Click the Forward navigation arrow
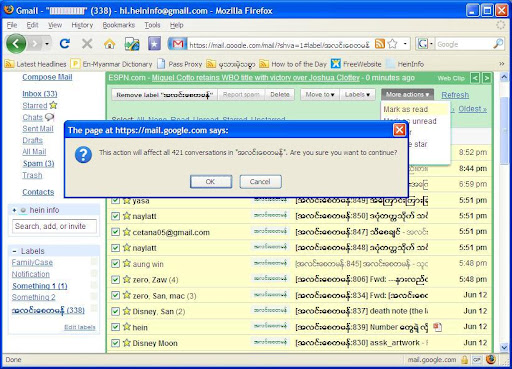This screenshot has height=369, width=512. tap(34, 44)
